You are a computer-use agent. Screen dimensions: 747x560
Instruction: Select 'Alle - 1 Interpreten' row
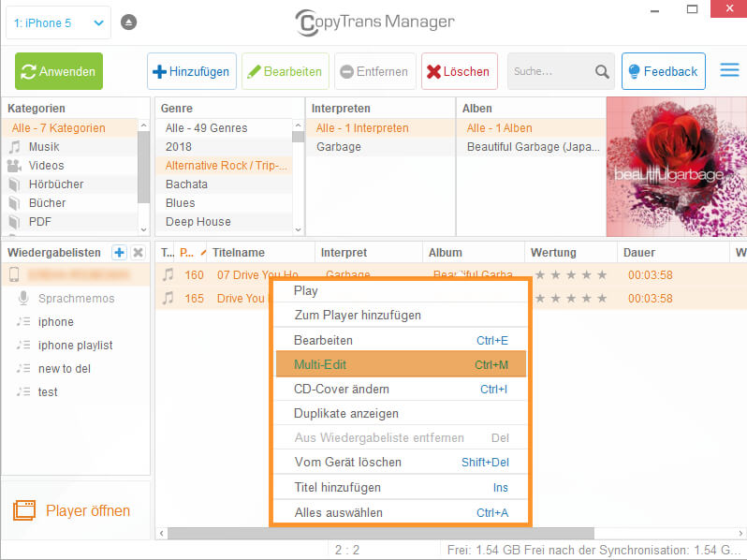[380, 127]
